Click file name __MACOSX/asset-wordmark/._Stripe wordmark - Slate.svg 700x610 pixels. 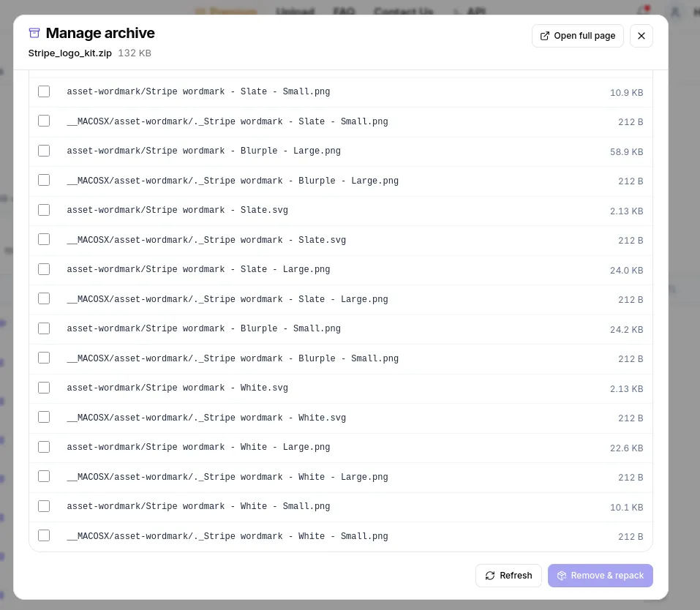click(x=206, y=240)
